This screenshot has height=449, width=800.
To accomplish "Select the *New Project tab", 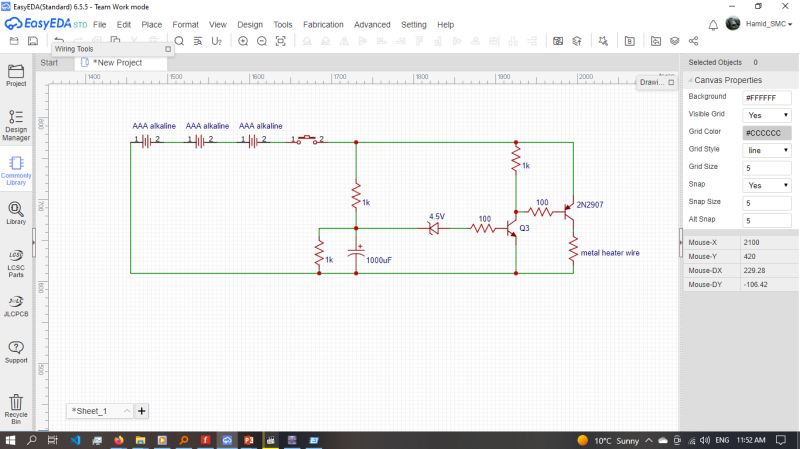I will tap(120, 63).
